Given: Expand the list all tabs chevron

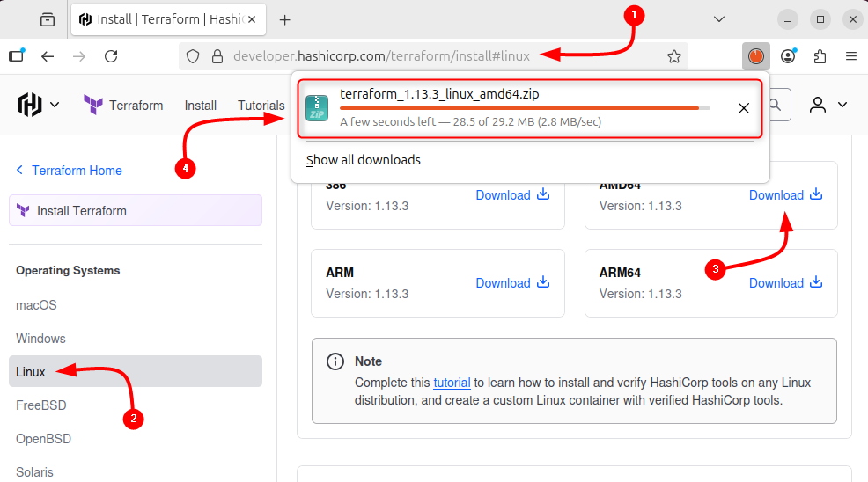Looking at the screenshot, I should (719, 19).
